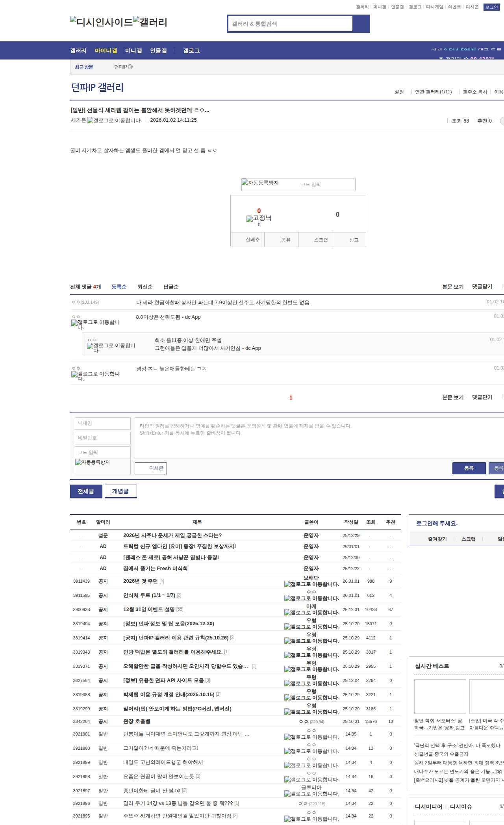Collapse comments with 댓글닫기 above the comment list
This screenshot has height=825, width=504.
[x=482, y=286]
